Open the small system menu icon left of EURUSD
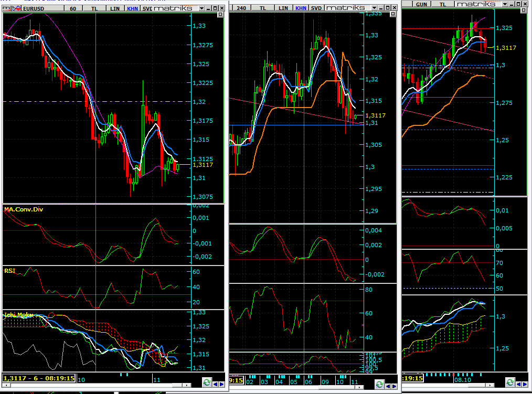This screenshot has width=532, height=394. click(7, 8)
